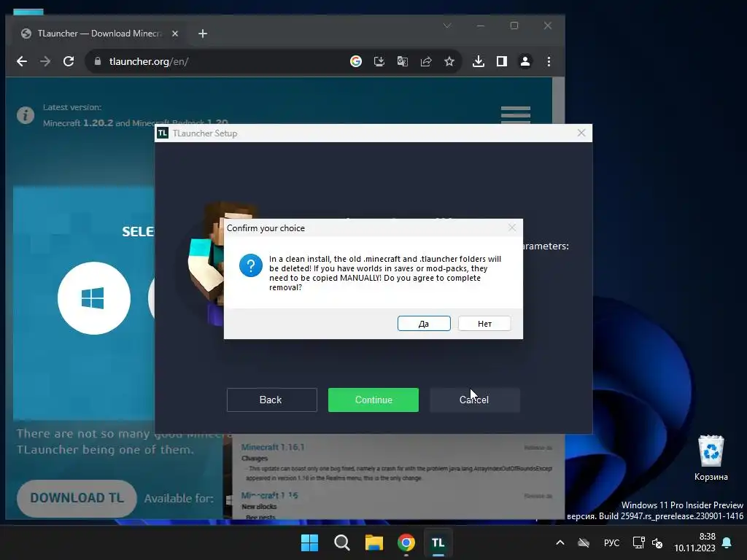Toggle Chrome side panel icon

502,61
